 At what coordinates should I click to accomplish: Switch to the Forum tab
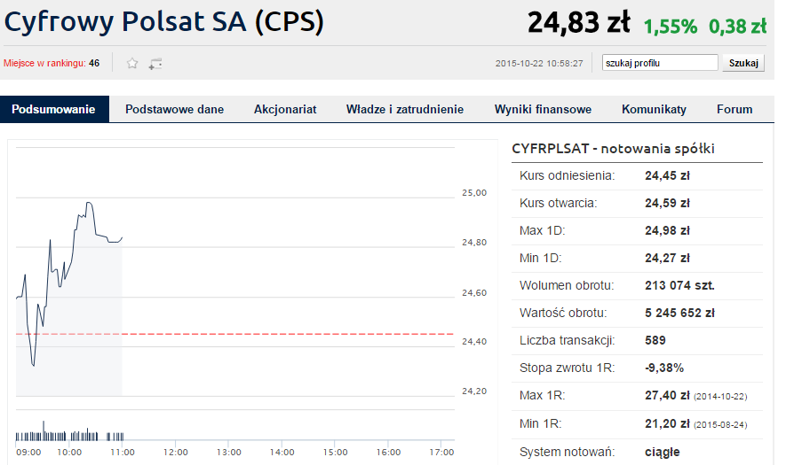click(734, 109)
